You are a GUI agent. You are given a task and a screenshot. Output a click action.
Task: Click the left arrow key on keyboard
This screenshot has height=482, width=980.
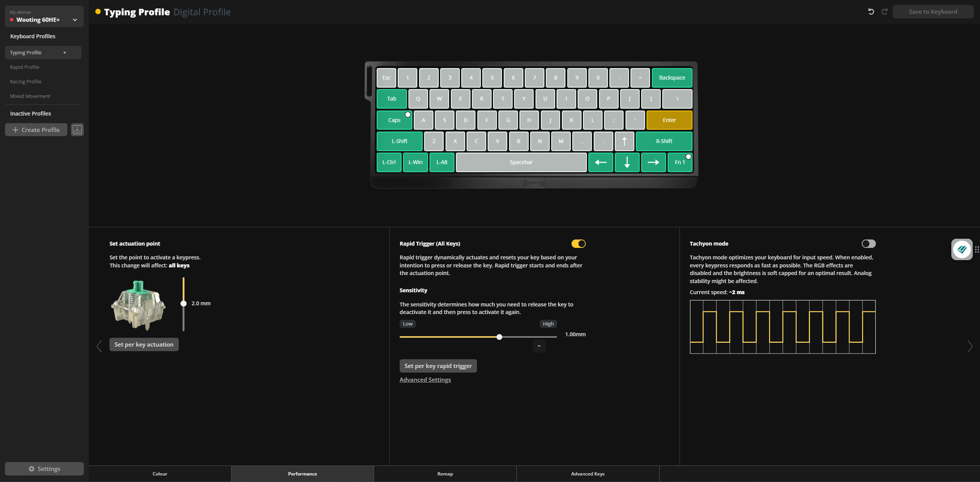click(601, 162)
